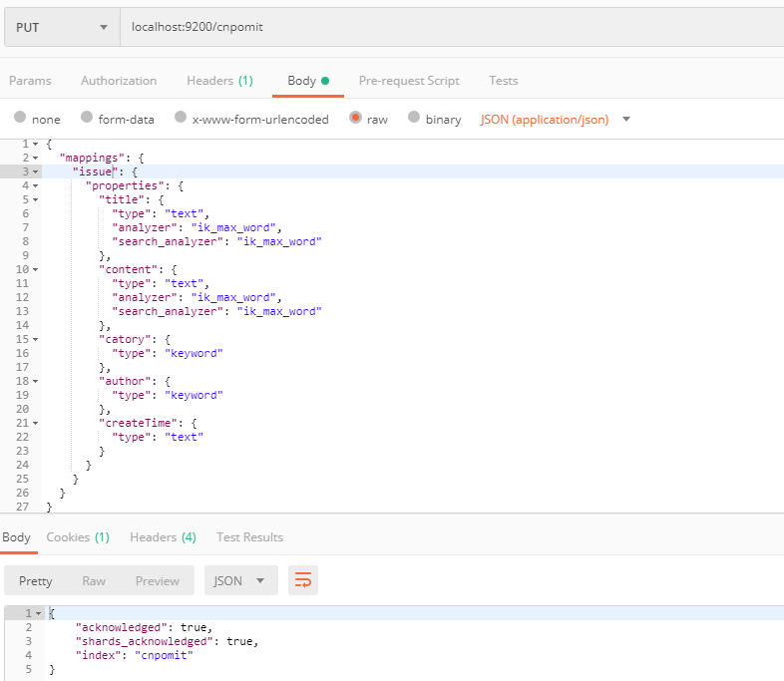The width and height of the screenshot is (784, 681).
Task: Click line number 27 in request editor
Action: coord(22,507)
